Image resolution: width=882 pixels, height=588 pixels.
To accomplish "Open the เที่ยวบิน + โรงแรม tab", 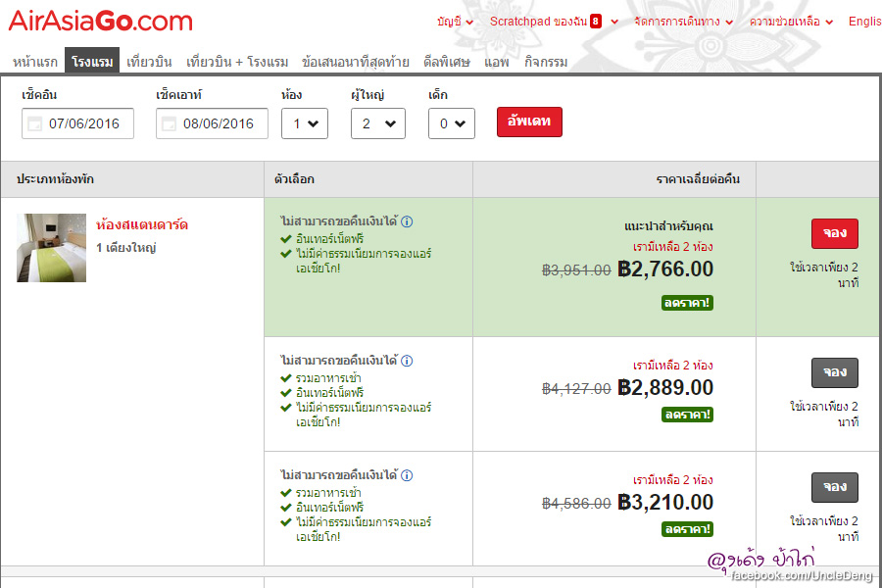I will 237,62.
